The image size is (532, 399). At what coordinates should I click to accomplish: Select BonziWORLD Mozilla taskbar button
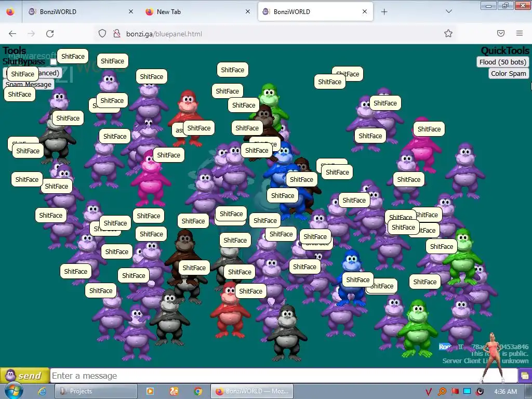click(x=252, y=391)
